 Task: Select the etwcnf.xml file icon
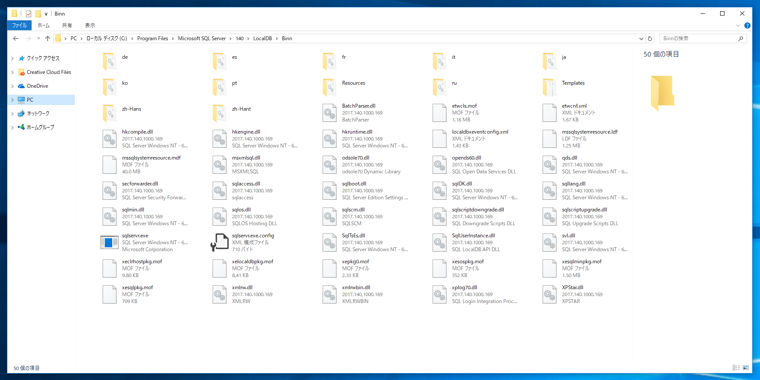tap(549, 113)
